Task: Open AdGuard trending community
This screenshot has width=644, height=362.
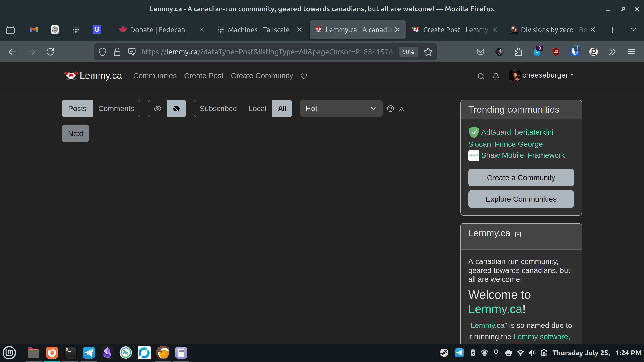Action: (x=490, y=132)
